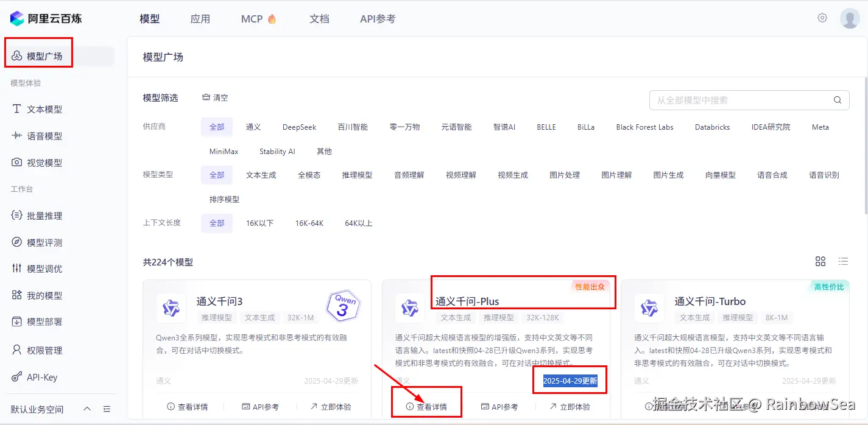The width and height of the screenshot is (868, 425).
Task: Filter model type by 推理模型
Action: [x=357, y=175]
